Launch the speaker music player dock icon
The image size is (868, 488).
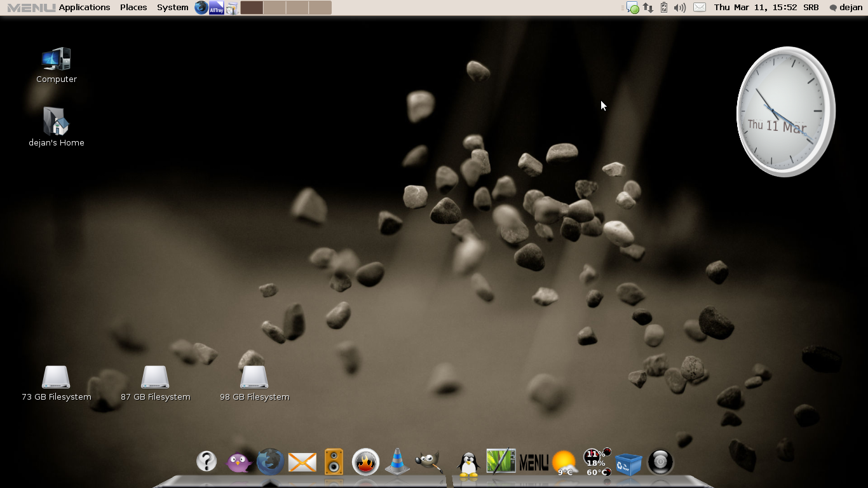pyautogui.click(x=334, y=462)
